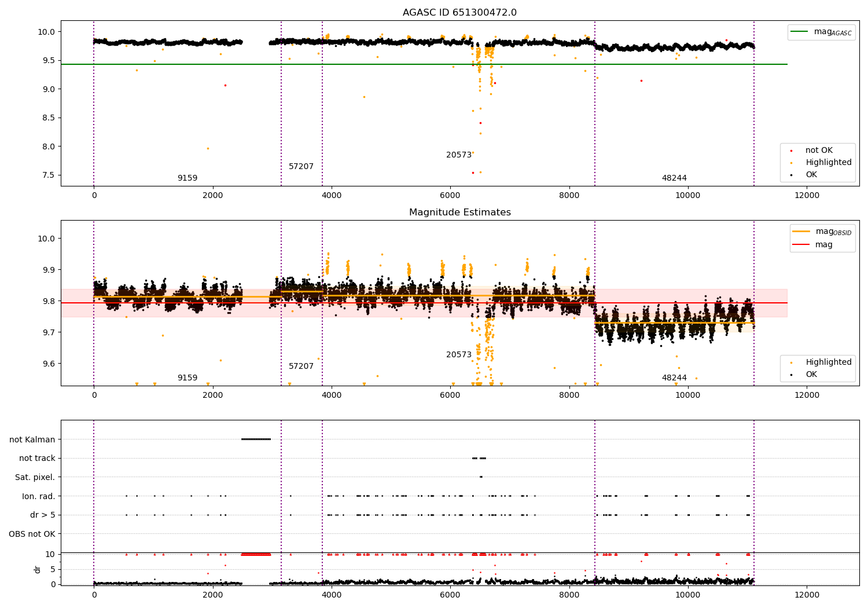Click the "not track" data markers
The image size is (868, 608).
point(479,458)
